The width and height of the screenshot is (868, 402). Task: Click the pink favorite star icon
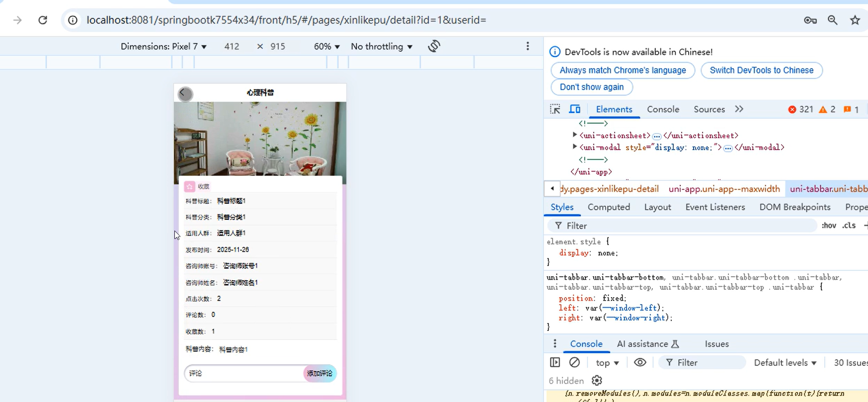tap(189, 186)
